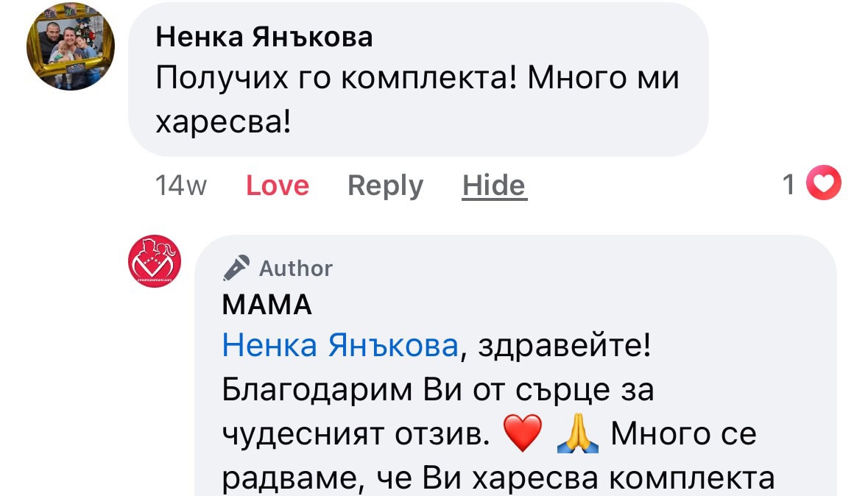Open Ненка Янъкова's profile picture
Viewport: 868px width, 496px height.
(x=71, y=46)
